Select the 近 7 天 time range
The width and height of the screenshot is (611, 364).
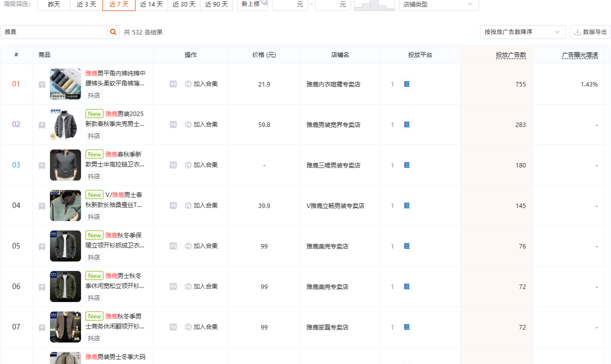[x=119, y=4]
